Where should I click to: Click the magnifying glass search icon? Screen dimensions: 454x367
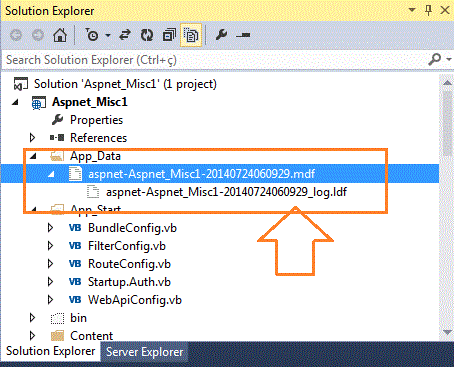tap(434, 60)
